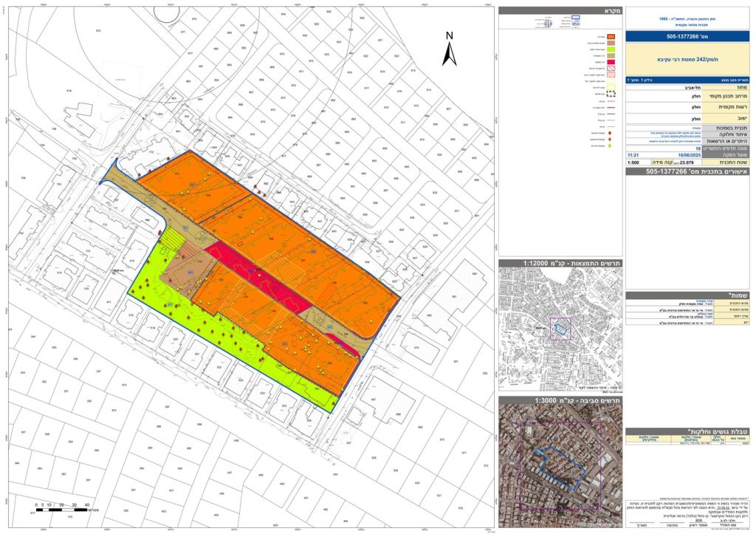Click the date 16/06/2025 cell
The height and width of the screenshot is (534, 756).
689,155
